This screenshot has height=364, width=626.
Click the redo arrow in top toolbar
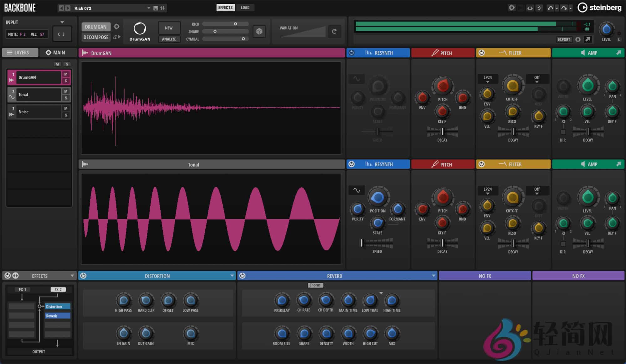[x=564, y=8]
